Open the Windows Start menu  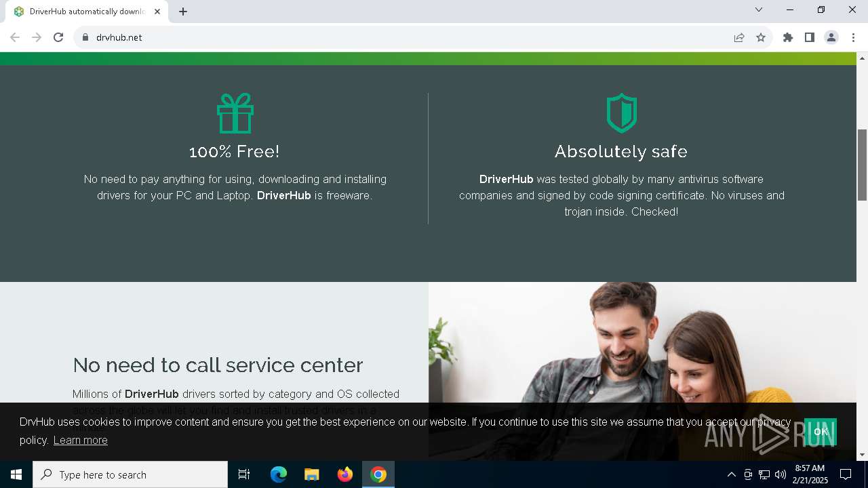[x=16, y=474]
